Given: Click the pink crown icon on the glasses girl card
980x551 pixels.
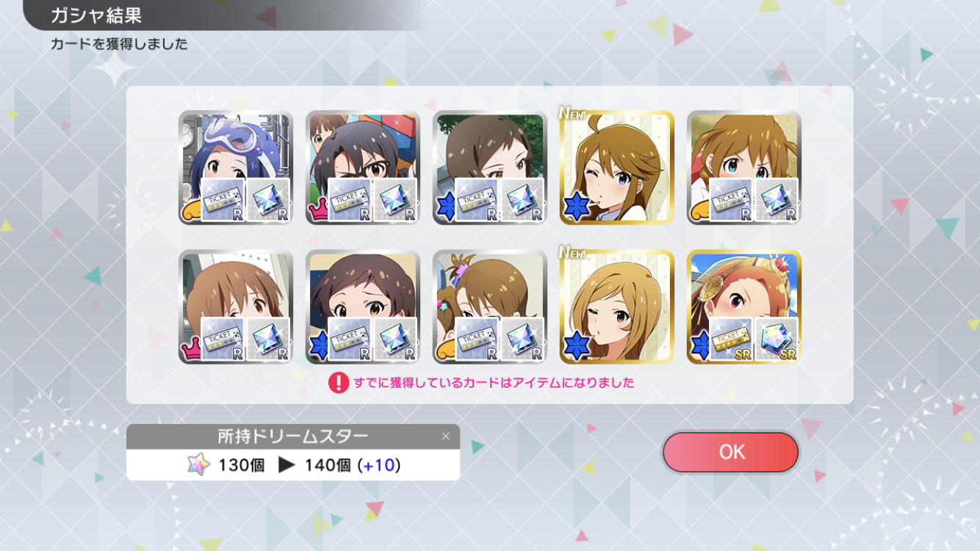Looking at the screenshot, I should 317,211.
